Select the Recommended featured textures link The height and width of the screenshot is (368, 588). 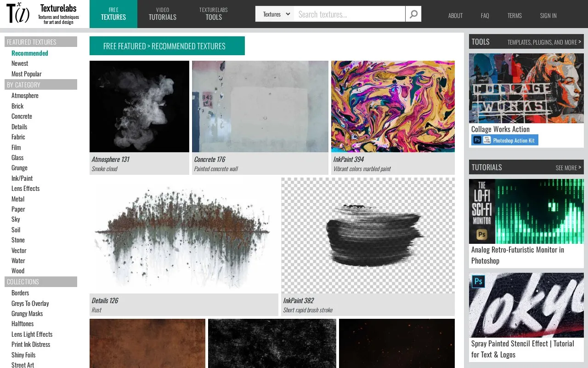tap(30, 53)
